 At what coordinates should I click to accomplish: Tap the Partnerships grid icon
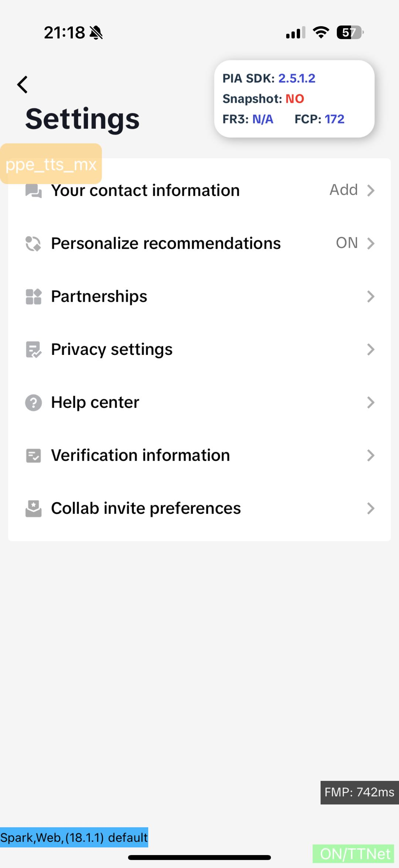[33, 296]
